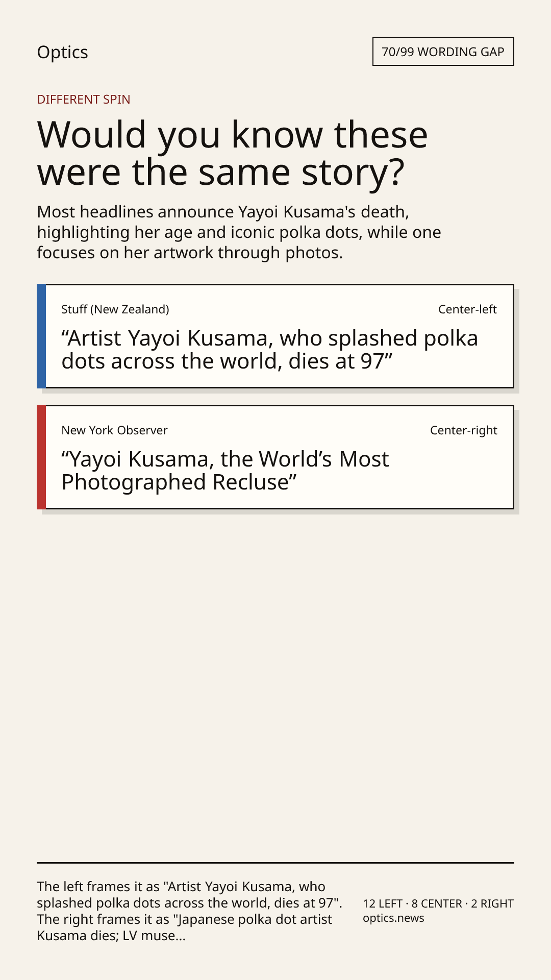Viewport: 551px width, 980px height.
Task: Click the 'Would you know these' headline
Action: coord(233,153)
